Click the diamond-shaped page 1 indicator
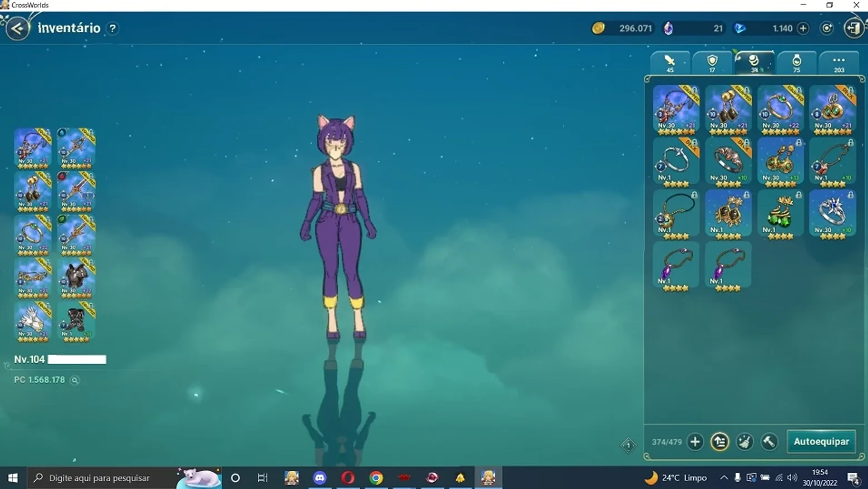 (628, 445)
